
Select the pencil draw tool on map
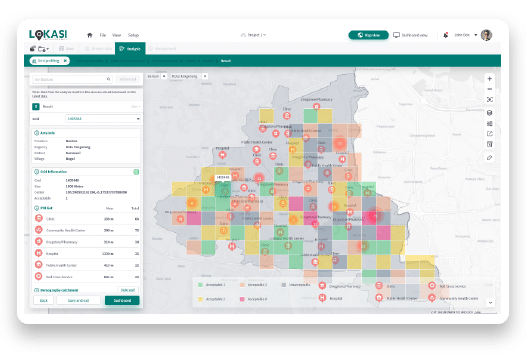[x=489, y=157]
